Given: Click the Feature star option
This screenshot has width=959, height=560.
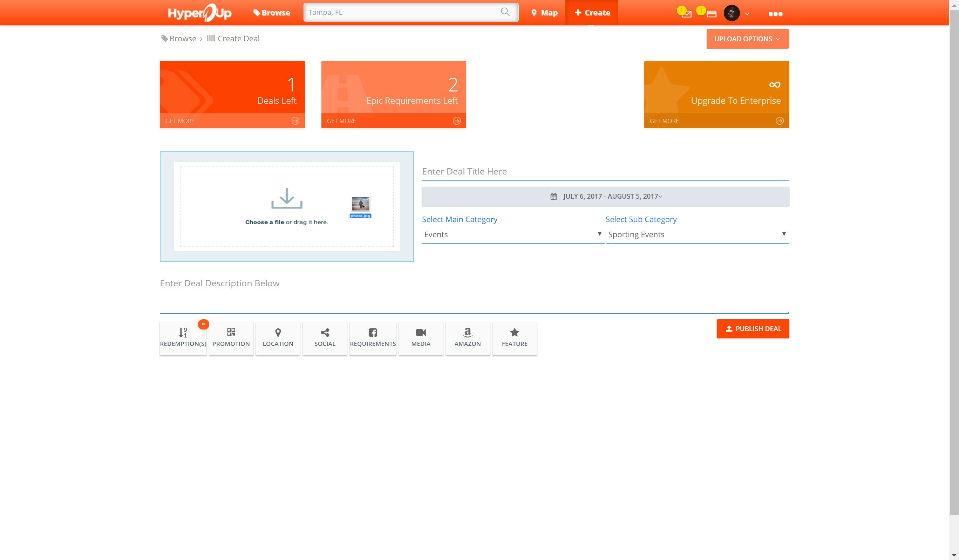Looking at the screenshot, I should click(515, 338).
